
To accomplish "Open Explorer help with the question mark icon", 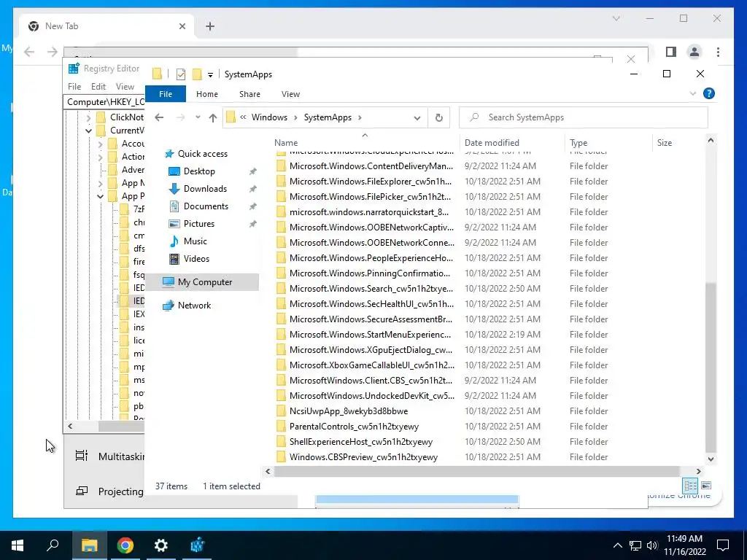I will click(709, 94).
